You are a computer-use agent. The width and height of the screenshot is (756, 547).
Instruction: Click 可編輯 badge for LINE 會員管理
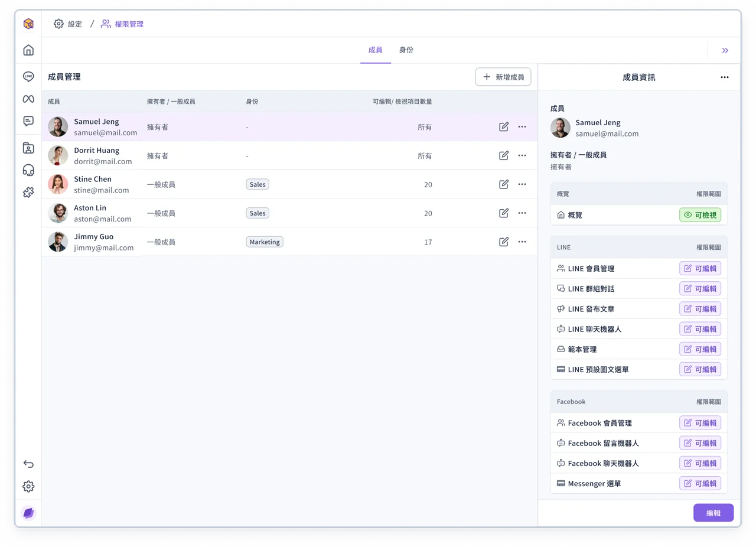tap(700, 268)
